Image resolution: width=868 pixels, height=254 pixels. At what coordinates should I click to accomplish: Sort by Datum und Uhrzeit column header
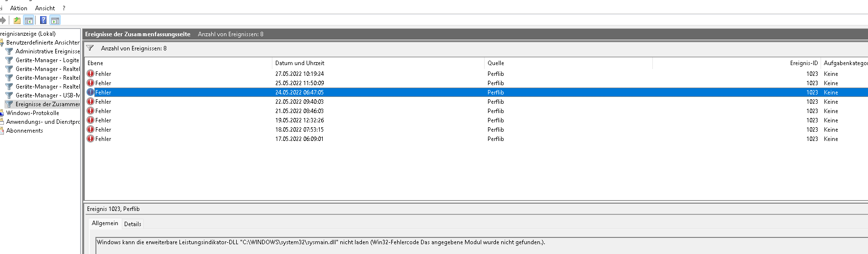tap(378, 63)
